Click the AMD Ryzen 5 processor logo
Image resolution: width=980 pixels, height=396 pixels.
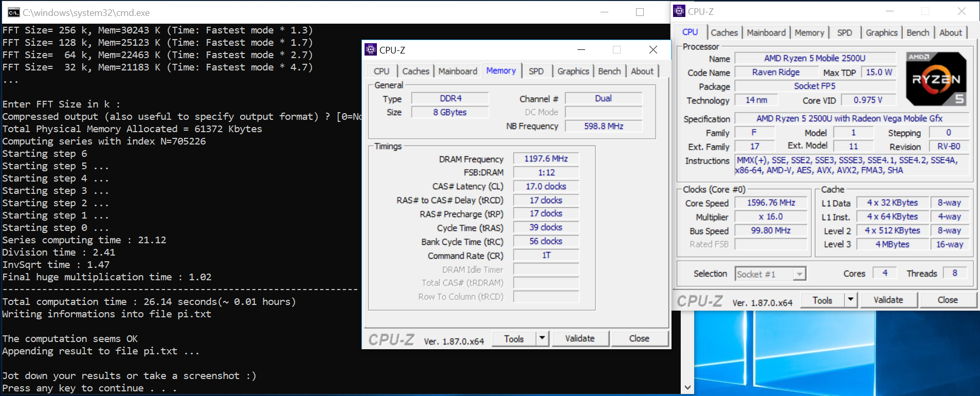pos(936,79)
